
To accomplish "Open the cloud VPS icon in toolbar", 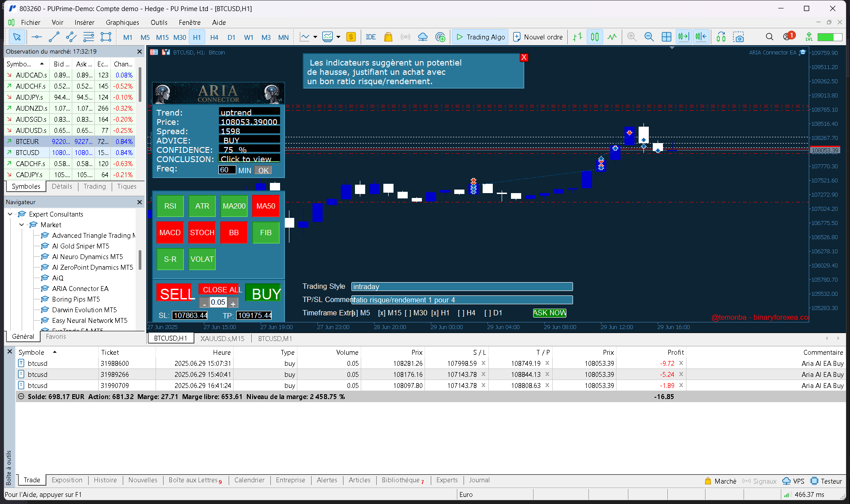I will pos(423,37).
